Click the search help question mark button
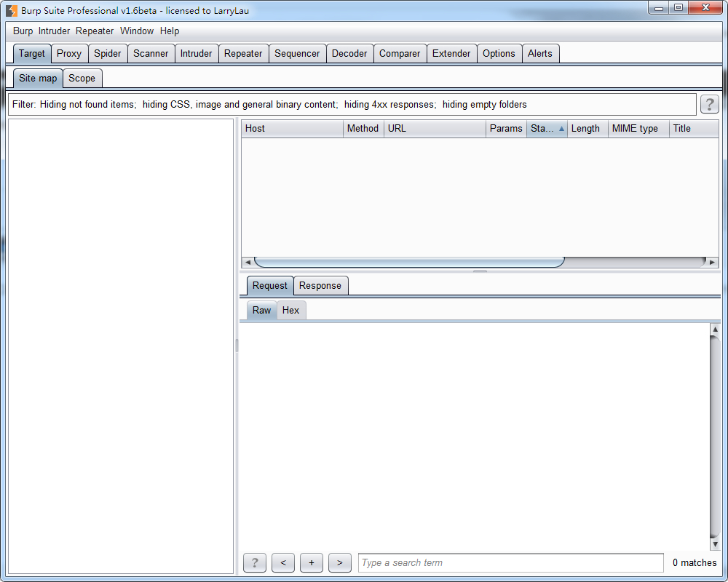The width and height of the screenshot is (728, 582). (x=255, y=562)
